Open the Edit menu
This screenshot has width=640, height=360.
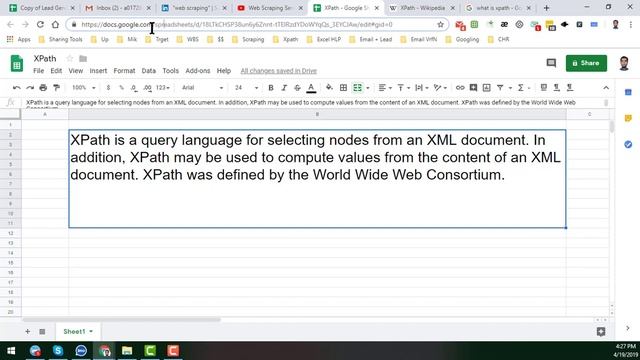pos(56,71)
